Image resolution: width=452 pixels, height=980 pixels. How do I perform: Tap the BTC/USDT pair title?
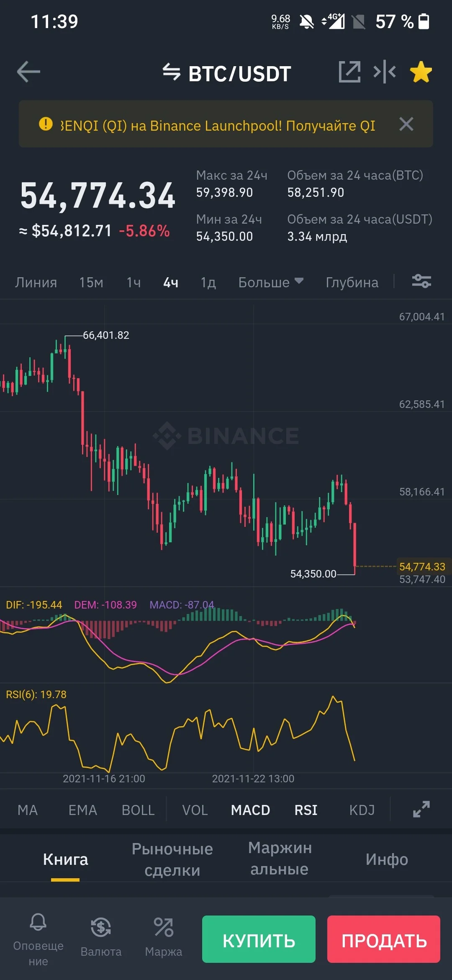tap(240, 74)
